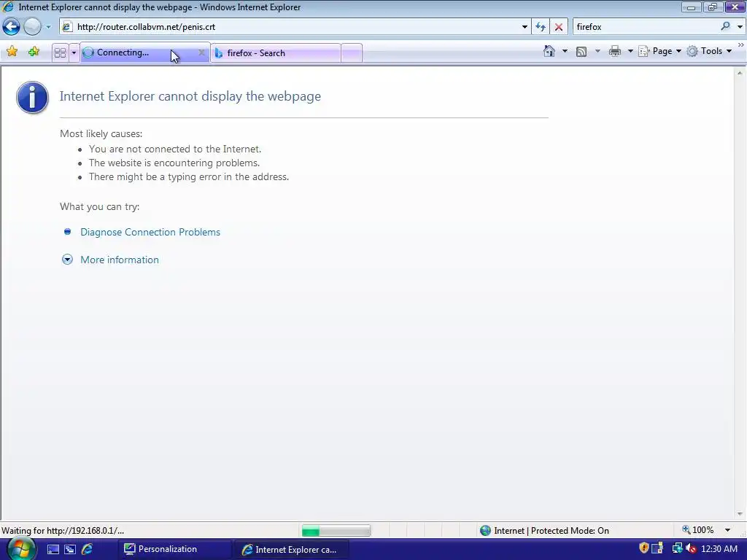Click the page loading progress bar
The image size is (747, 560).
click(336, 531)
